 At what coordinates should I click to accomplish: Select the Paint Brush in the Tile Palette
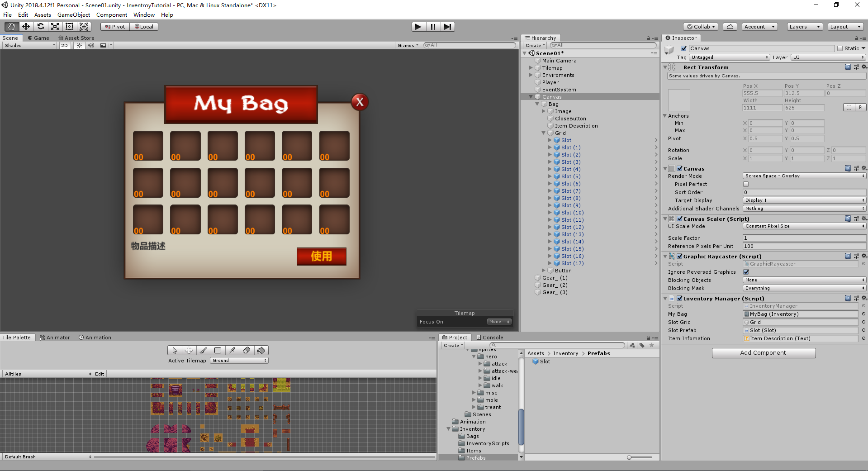pyautogui.click(x=203, y=350)
